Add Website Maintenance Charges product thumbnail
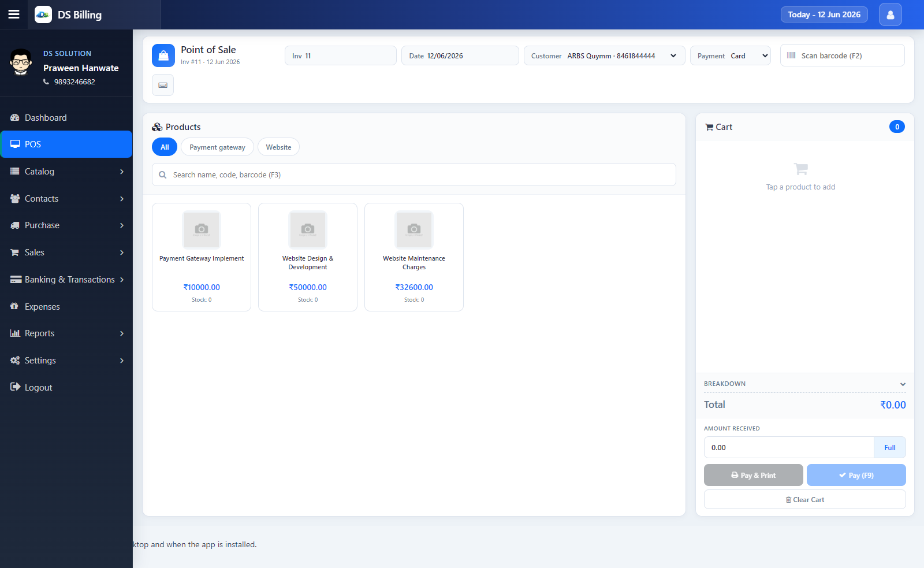The height and width of the screenshot is (568, 924). (x=414, y=229)
